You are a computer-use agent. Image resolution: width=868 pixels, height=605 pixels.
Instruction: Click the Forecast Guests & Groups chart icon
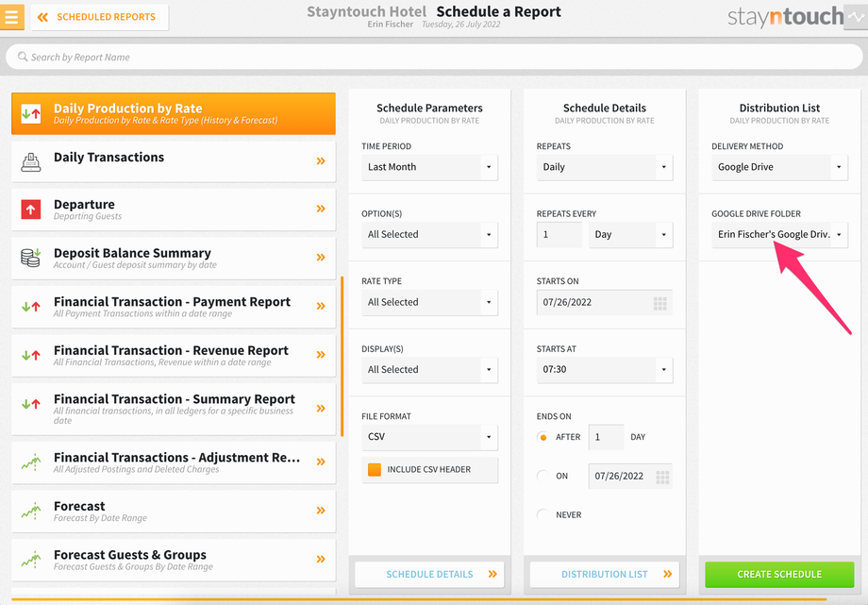click(31, 560)
